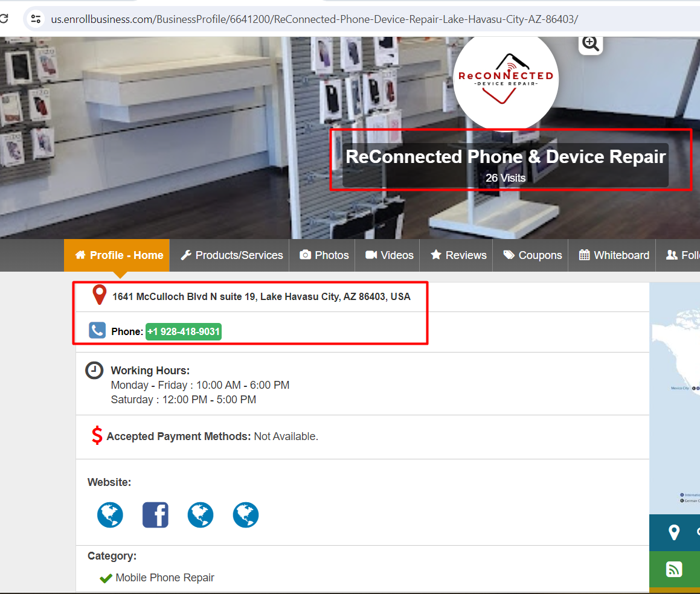Click the red dollar sign icon
700x594 pixels.
97,435
